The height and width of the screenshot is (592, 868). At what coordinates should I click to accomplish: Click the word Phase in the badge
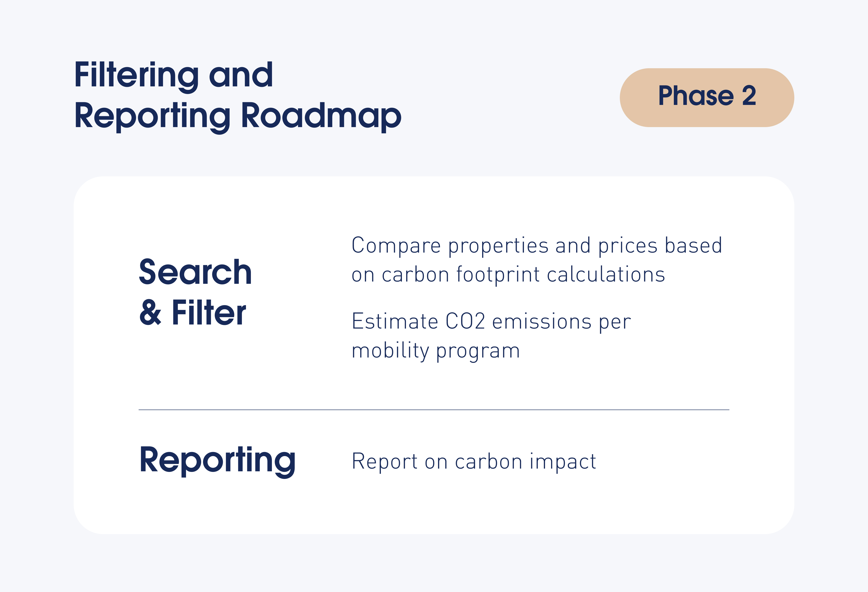(x=696, y=96)
